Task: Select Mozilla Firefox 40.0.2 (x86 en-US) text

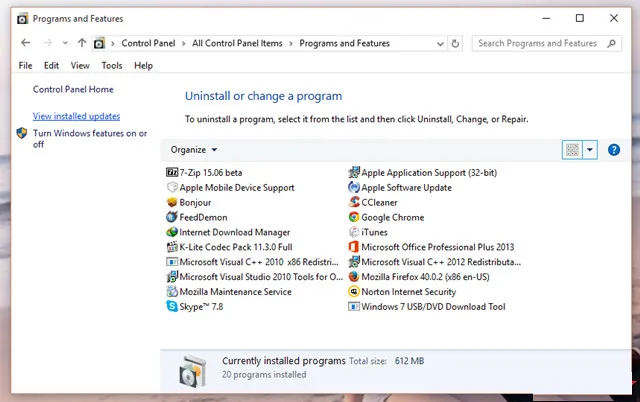Action: pyautogui.click(x=425, y=277)
